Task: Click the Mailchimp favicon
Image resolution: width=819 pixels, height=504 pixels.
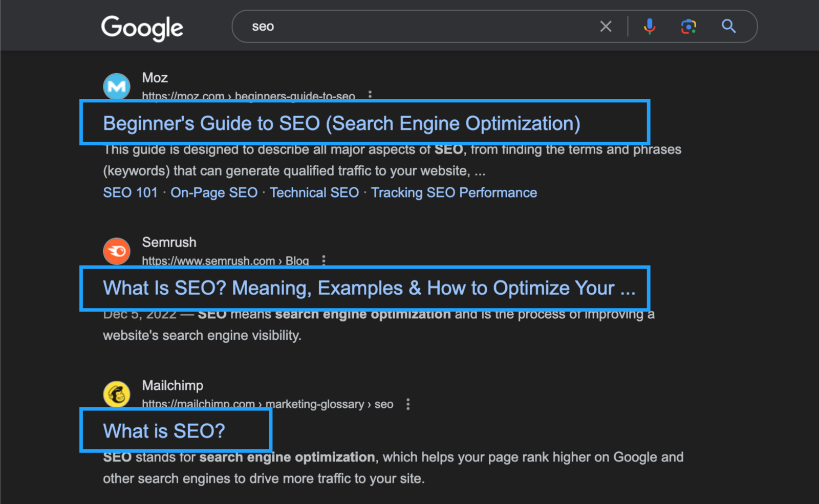Action: 116,394
